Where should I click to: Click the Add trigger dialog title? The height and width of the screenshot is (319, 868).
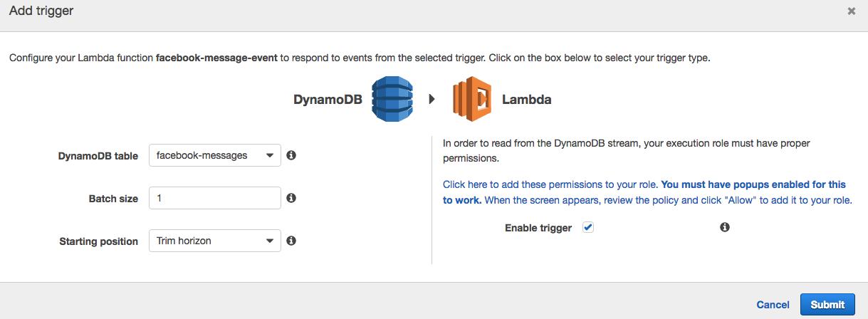click(41, 11)
